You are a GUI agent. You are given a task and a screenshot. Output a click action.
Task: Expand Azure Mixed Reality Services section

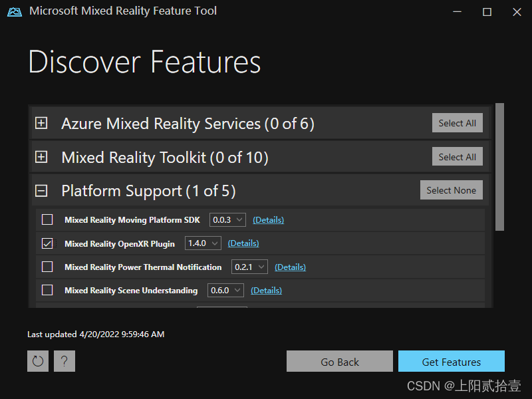click(x=41, y=123)
